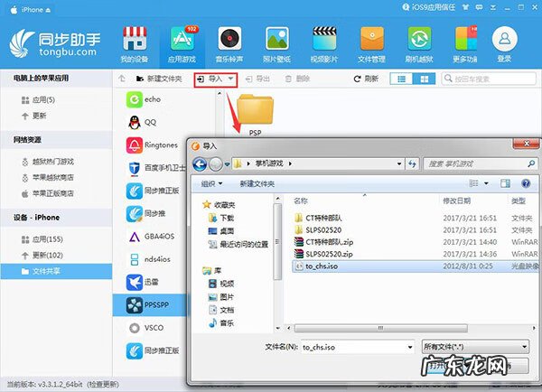542x392 pixels.
Task: Open 文件管理 file management icon
Action: click(372, 39)
